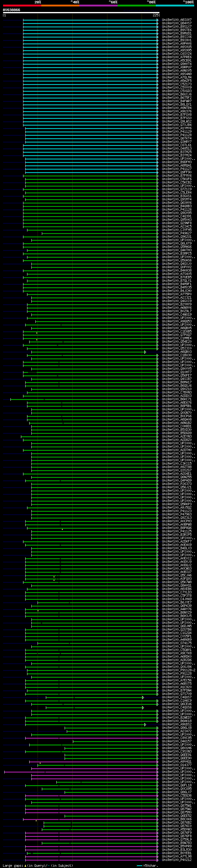Click the hit label UniRef100_O48513
197x868 pixels.
click(176, 149)
